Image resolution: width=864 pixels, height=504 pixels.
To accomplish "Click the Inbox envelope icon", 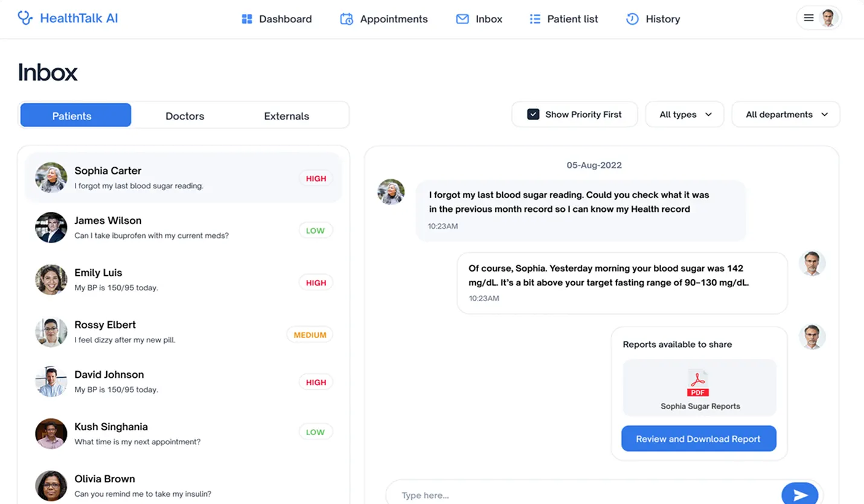I will (x=461, y=19).
